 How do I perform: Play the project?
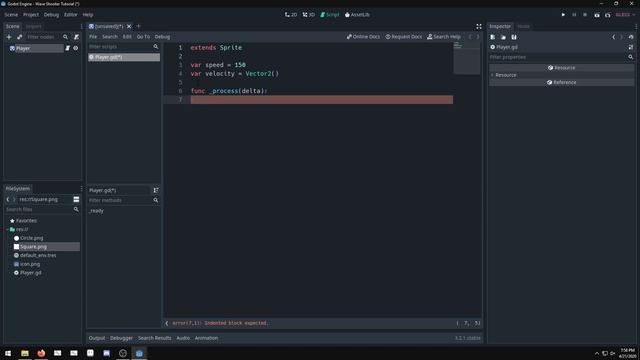[563, 15]
